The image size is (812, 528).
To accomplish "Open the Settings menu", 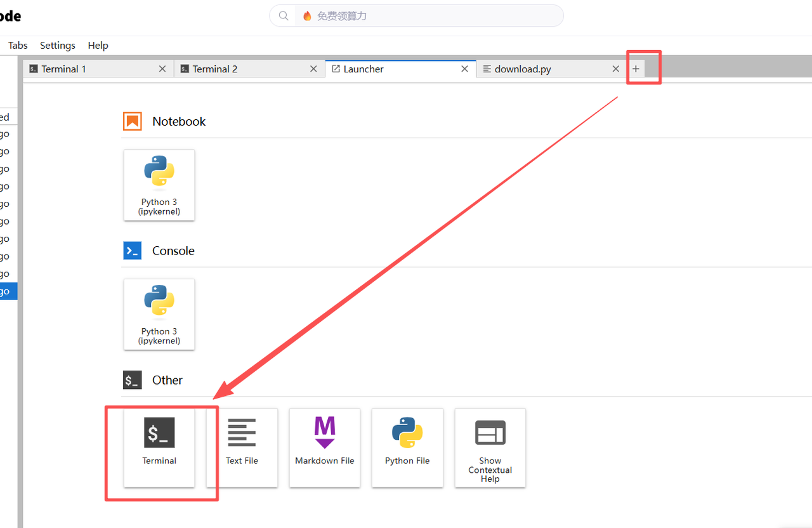I will 58,45.
